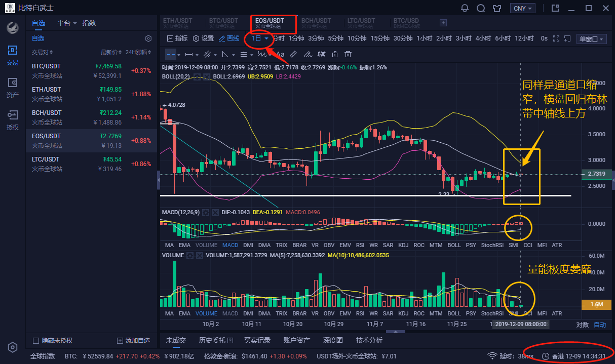The height and width of the screenshot is (364, 615).
Task: Toggle RSI indicator beneath the MACD pane
Action: [360, 245]
